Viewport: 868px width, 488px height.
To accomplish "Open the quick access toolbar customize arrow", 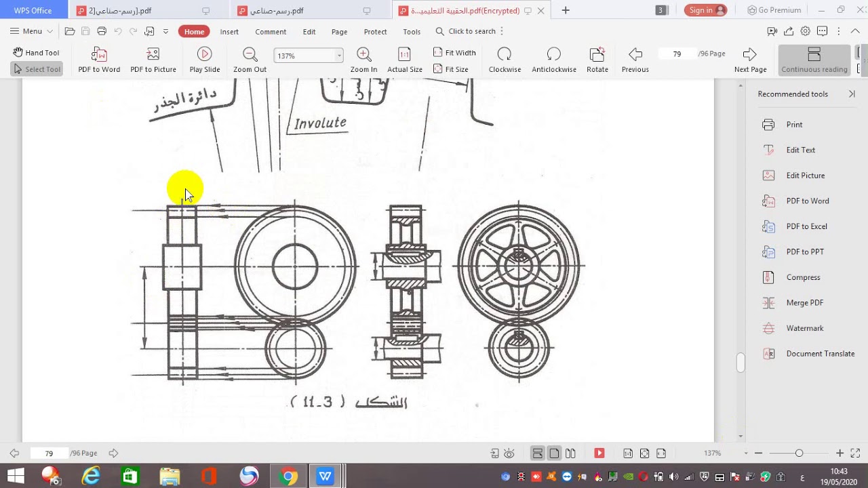I will click(165, 31).
